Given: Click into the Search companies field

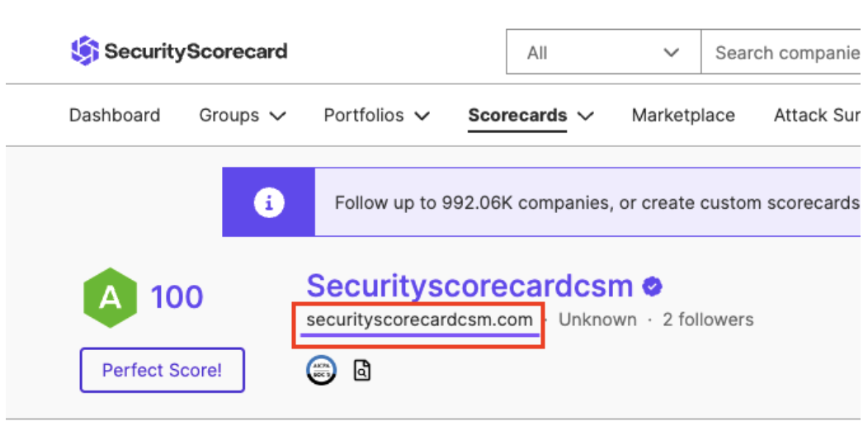Looking at the screenshot, I should (x=781, y=52).
